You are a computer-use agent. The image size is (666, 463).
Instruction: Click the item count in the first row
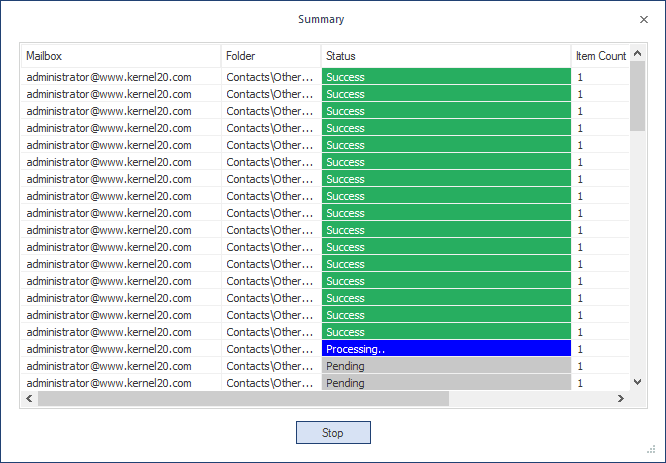click(x=600, y=77)
